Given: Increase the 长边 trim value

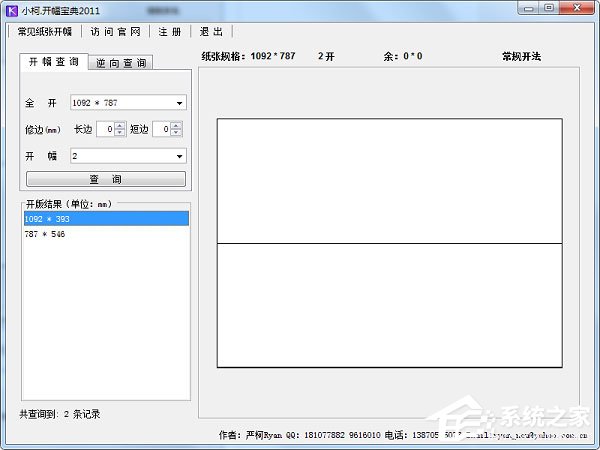Looking at the screenshot, I should pyautogui.click(x=120, y=125).
